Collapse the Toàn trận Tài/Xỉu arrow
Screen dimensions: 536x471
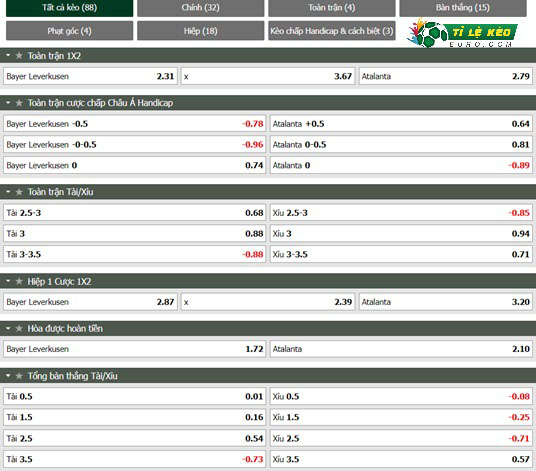pyautogui.click(x=8, y=191)
